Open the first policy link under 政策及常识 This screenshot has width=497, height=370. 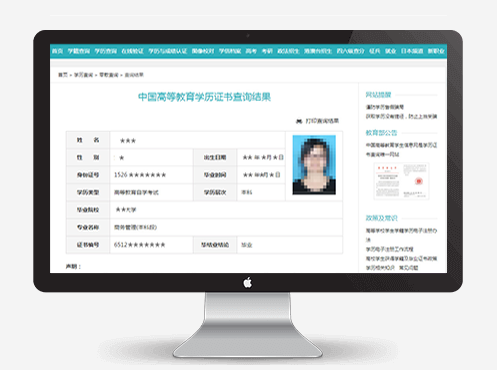click(x=401, y=235)
